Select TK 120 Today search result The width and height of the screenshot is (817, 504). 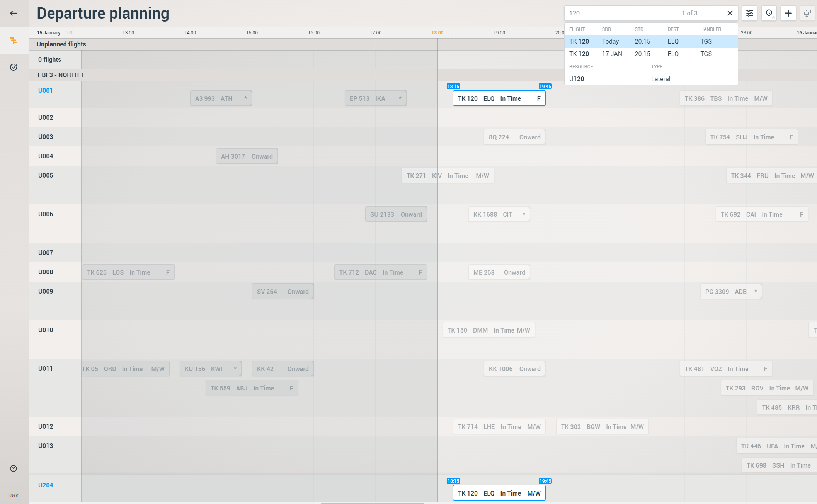click(x=651, y=41)
